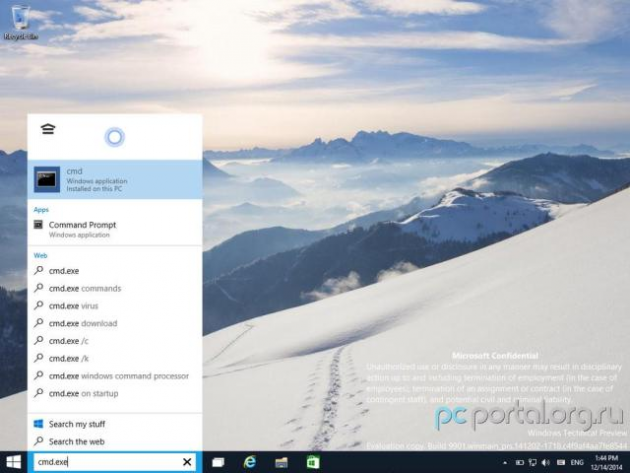The height and width of the screenshot is (473, 630).
Task: Open the hamburger menu in search panel
Action: 47,129
